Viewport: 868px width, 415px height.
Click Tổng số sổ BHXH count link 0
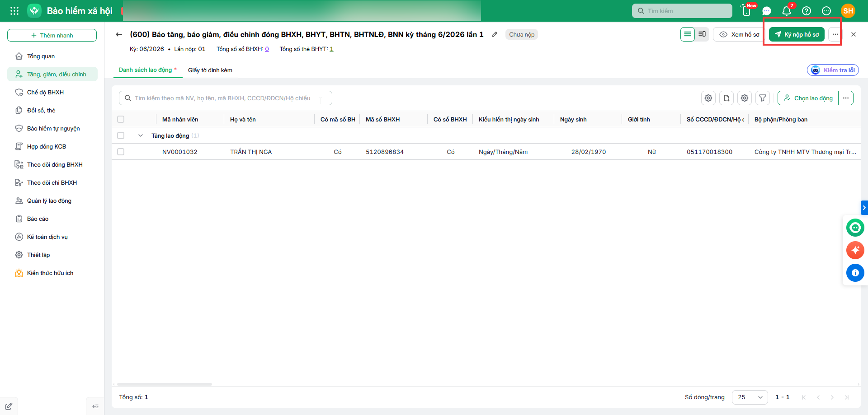(267, 49)
